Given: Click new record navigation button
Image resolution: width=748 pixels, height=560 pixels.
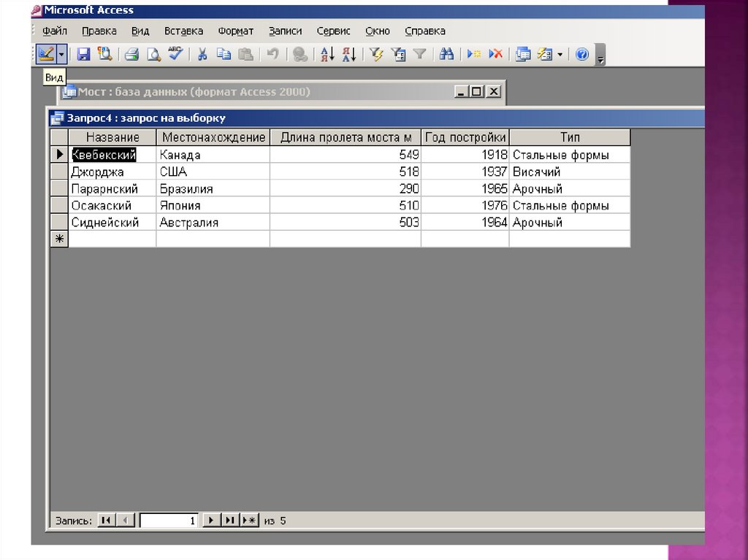Looking at the screenshot, I should pos(249,520).
